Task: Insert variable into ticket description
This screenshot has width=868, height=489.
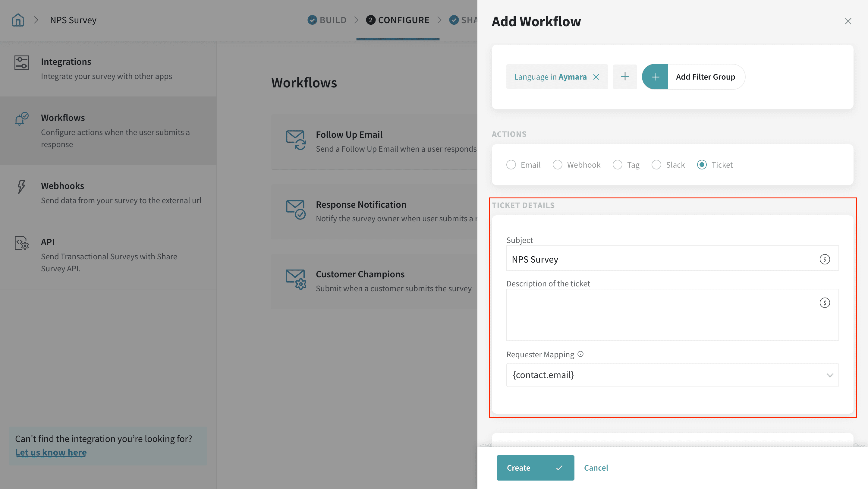Action: coord(824,303)
